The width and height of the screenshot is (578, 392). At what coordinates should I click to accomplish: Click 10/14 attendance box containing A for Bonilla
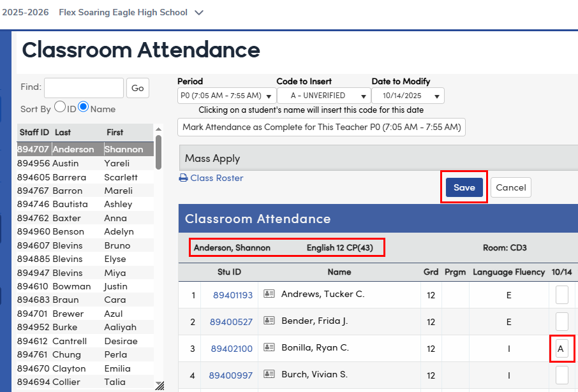(562, 349)
